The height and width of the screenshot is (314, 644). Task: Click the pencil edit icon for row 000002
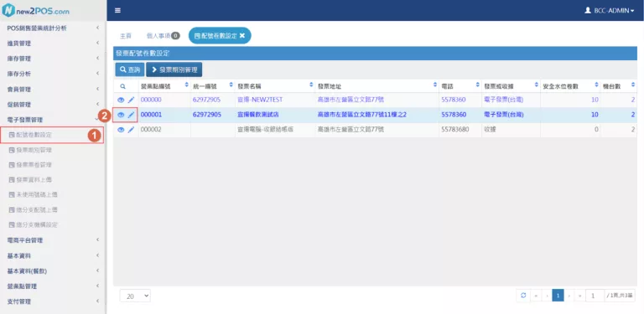131,130
